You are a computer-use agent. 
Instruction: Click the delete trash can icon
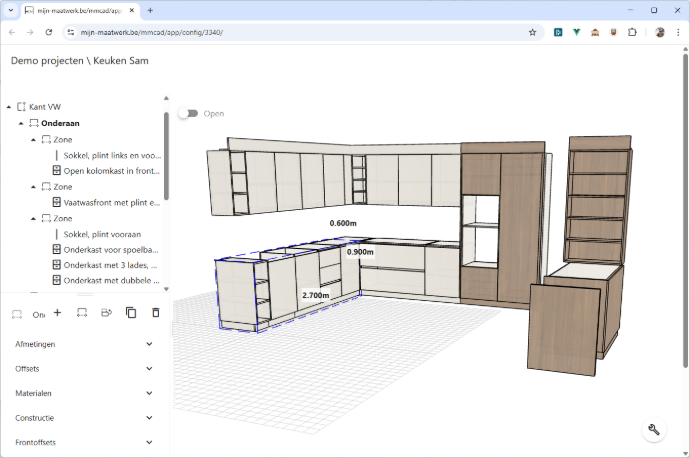click(x=155, y=313)
